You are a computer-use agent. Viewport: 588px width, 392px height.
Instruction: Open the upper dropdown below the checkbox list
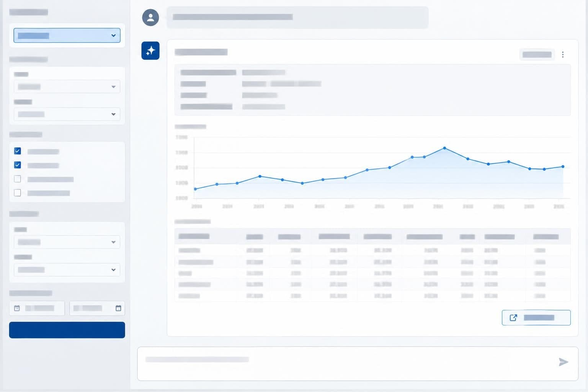pos(67,242)
